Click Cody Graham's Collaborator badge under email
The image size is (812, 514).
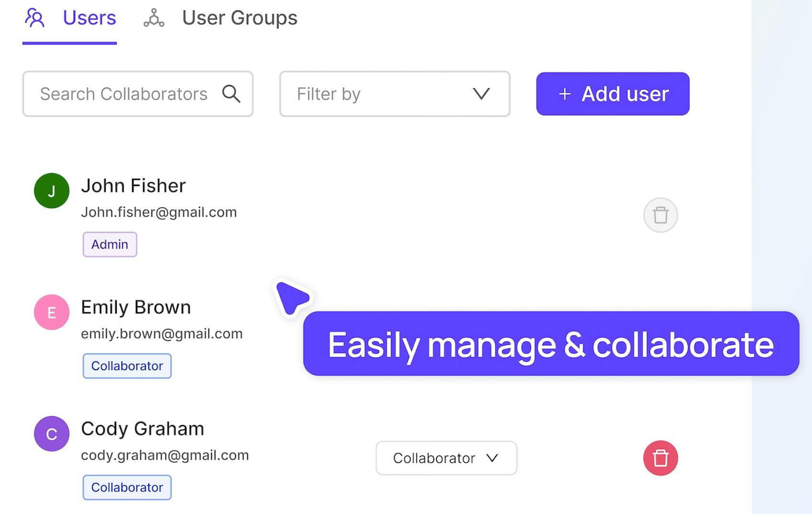tap(127, 487)
